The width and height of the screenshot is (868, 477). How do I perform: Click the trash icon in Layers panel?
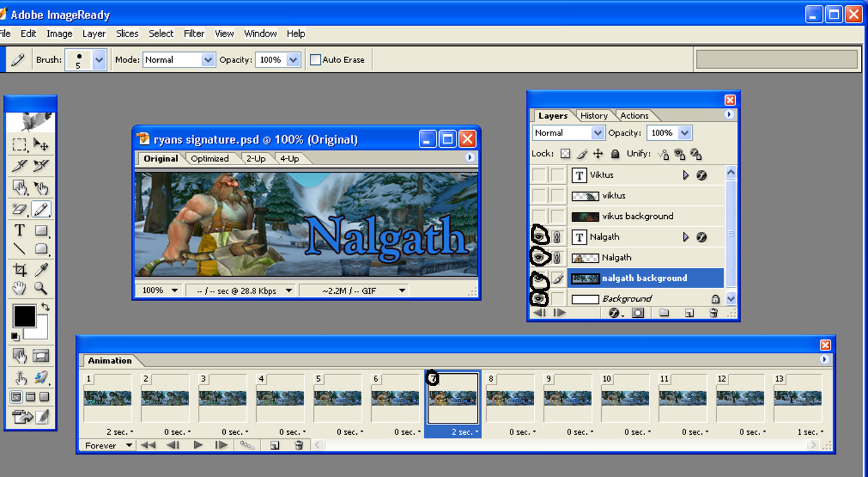coord(714,313)
